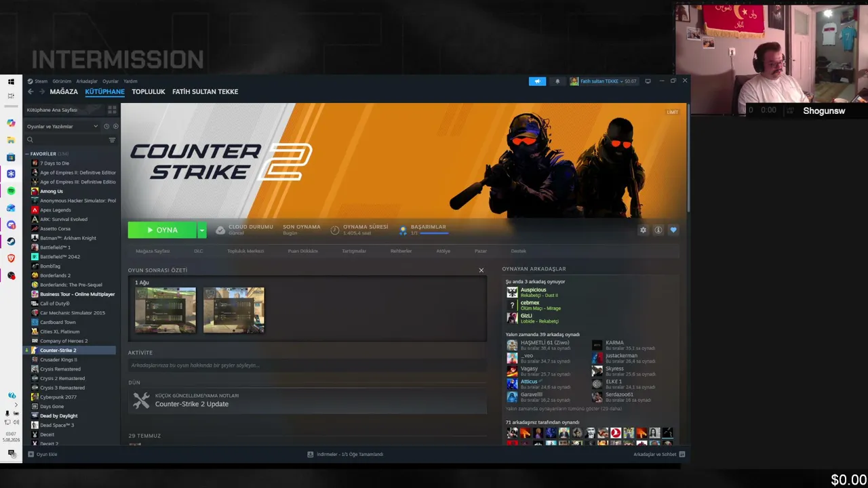Open the Tartışmalar link
Viewport: 868px width, 488px height.
(354, 251)
